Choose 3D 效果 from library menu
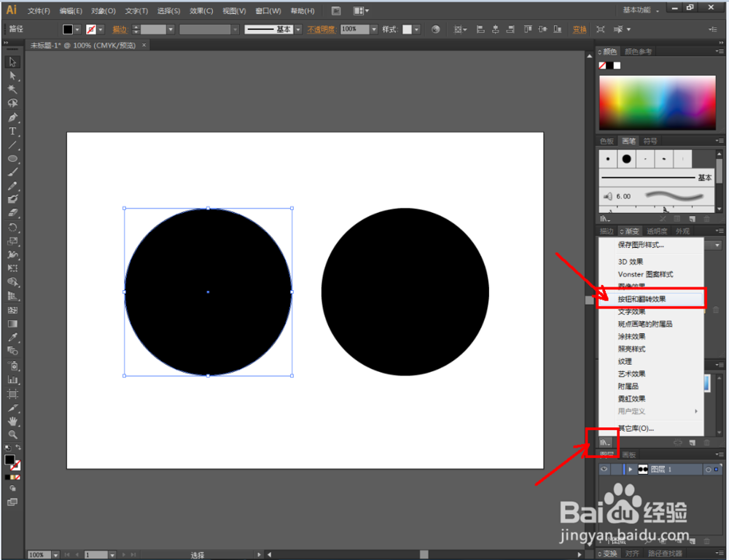Screen dimensions: 729x560 point(651,262)
